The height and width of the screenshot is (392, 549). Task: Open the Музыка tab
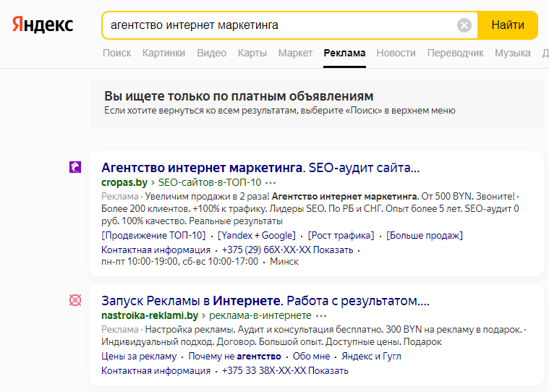513,54
